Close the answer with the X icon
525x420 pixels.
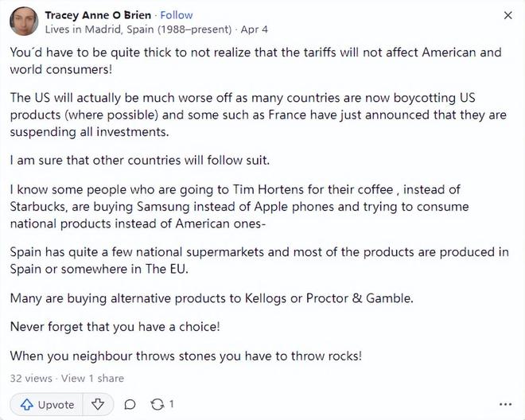pos(508,15)
